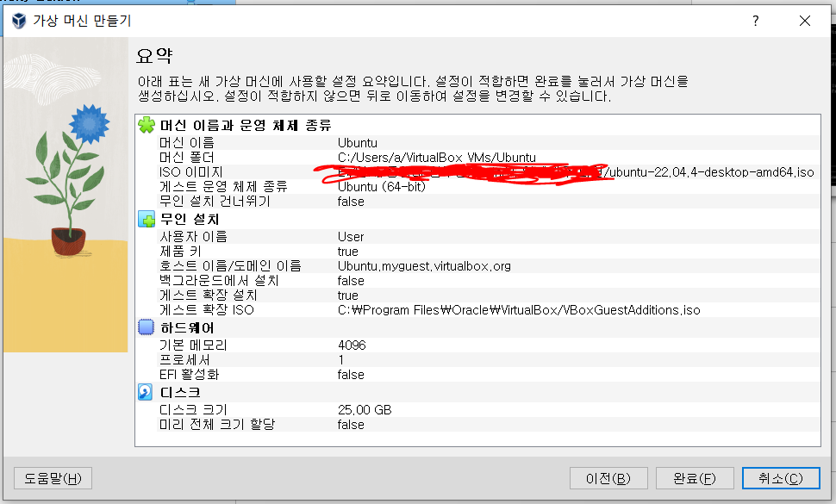Click the 게스트 확장 ISO row label

click(207, 310)
